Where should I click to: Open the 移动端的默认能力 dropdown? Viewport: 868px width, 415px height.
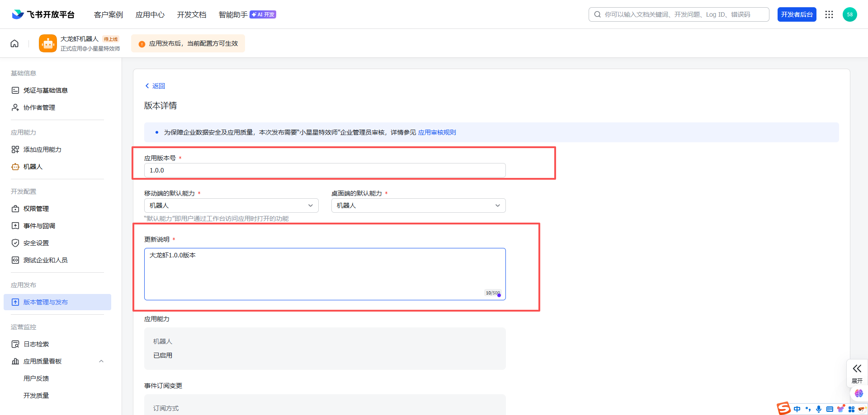(x=231, y=205)
